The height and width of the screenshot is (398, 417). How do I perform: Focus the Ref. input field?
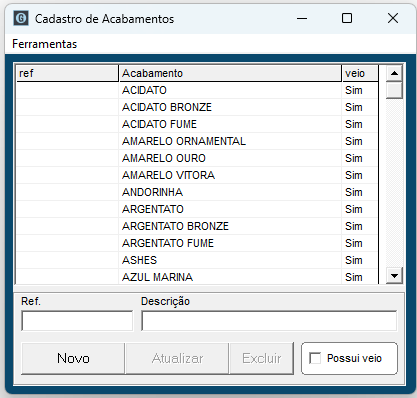coord(77,321)
